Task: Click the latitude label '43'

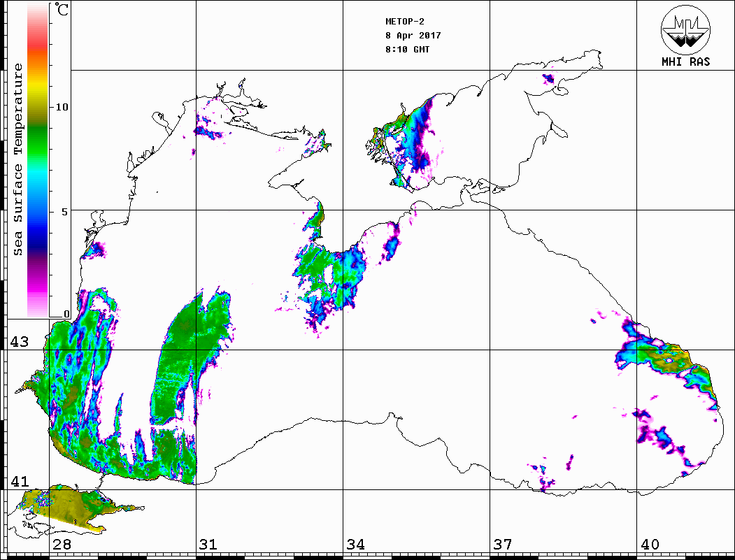Action: (x=20, y=342)
